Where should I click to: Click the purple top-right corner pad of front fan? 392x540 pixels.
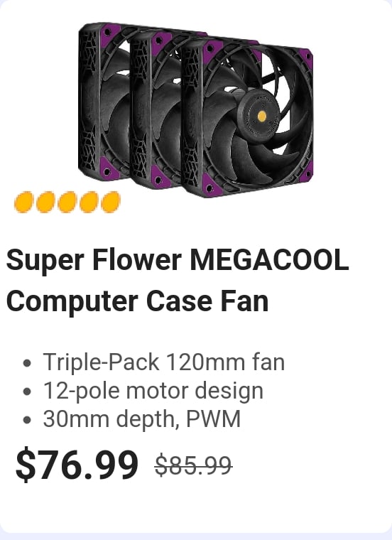(x=306, y=58)
